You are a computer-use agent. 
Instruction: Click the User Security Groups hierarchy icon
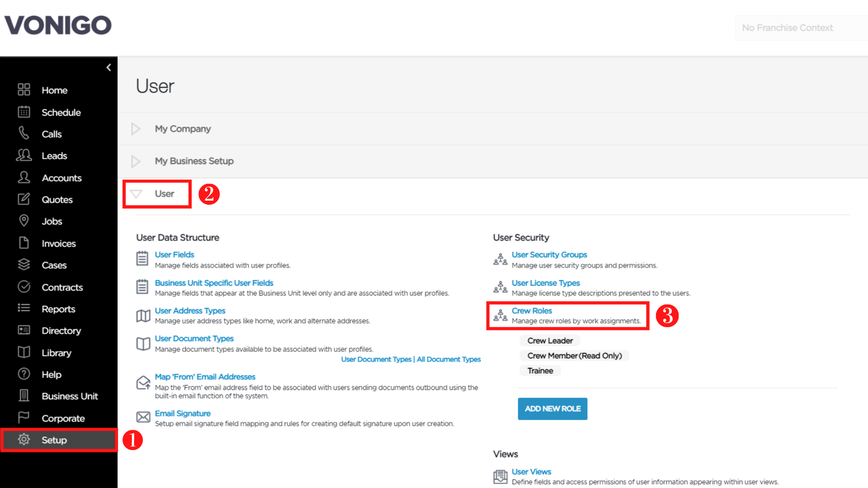(x=500, y=259)
